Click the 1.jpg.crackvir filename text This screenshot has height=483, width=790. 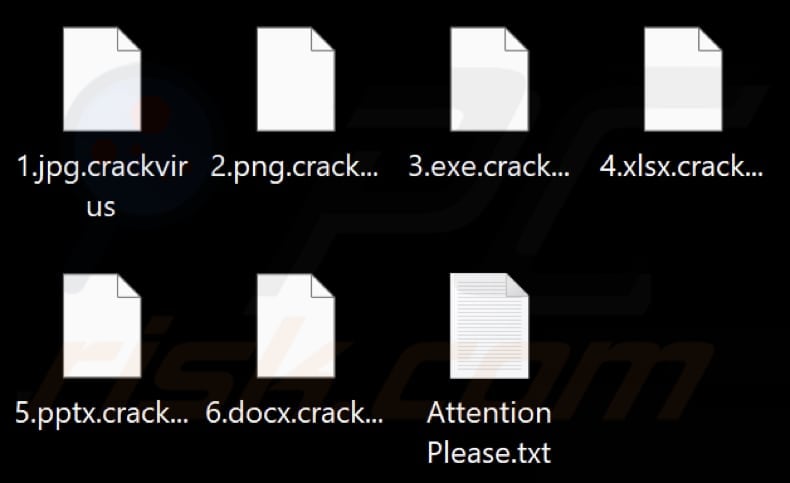pos(102,168)
